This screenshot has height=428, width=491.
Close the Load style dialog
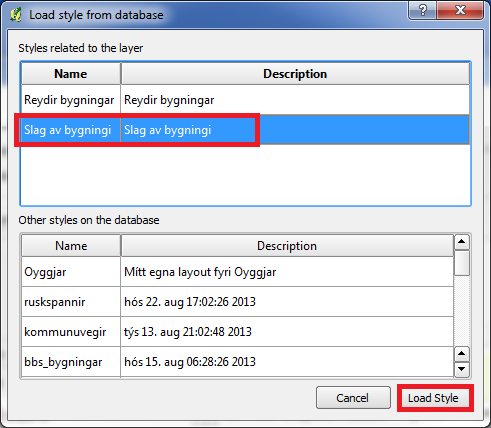coord(460,10)
